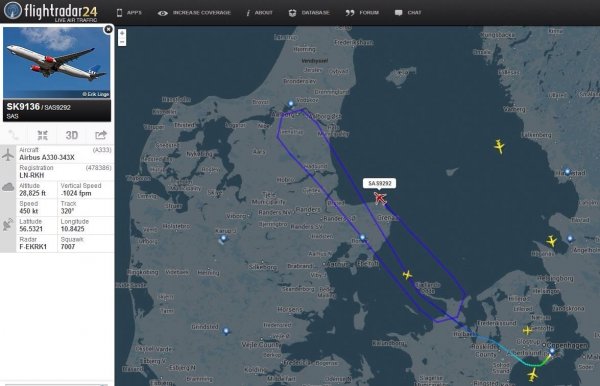
Task: Open the 3D view button
Action: (72, 135)
